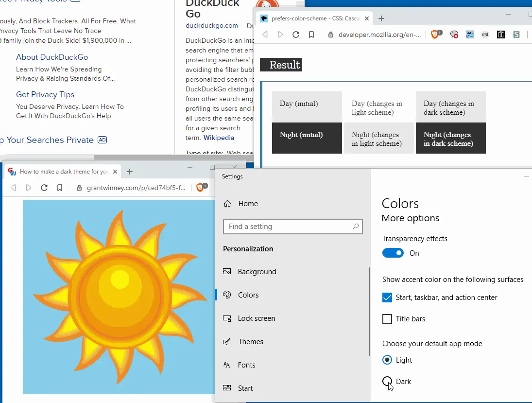Image resolution: width=532 pixels, height=403 pixels.
Task: Uncheck Start, taskbar, and action center
Action: click(x=387, y=298)
